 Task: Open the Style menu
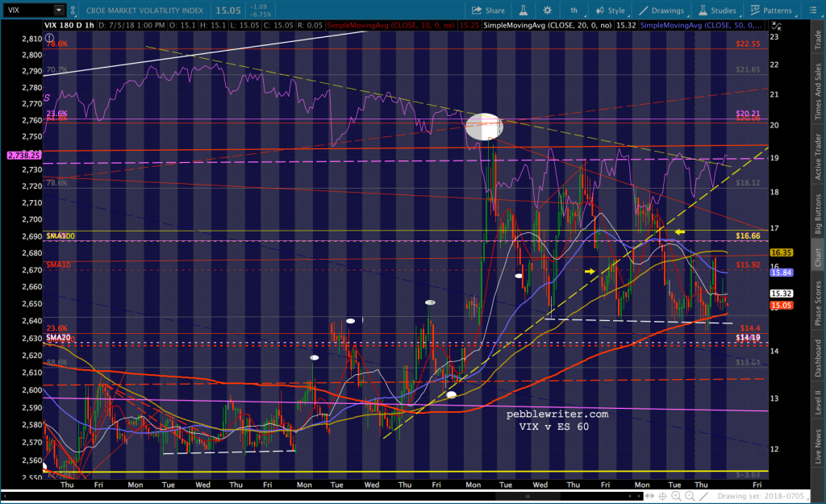click(x=609, y=10)
